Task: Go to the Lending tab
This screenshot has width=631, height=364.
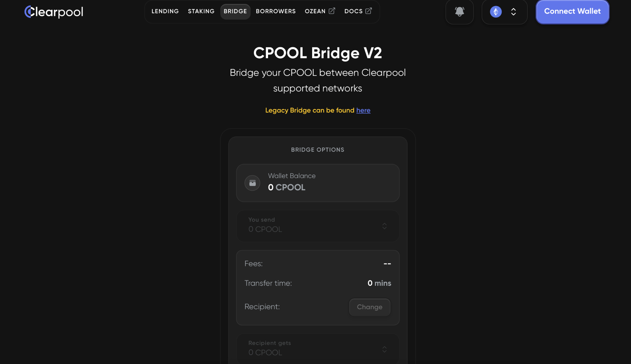Action: tap(165, 11)
